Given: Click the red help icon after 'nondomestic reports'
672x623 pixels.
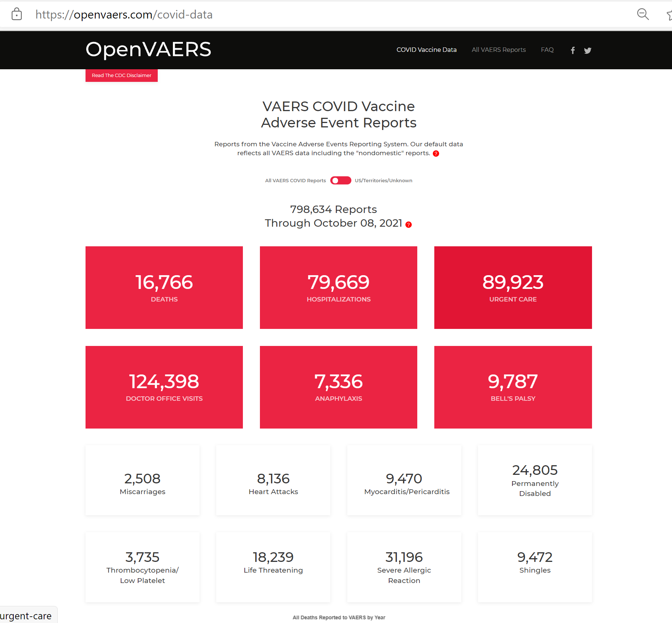Looking at the screenshot, I should point(436,153).
